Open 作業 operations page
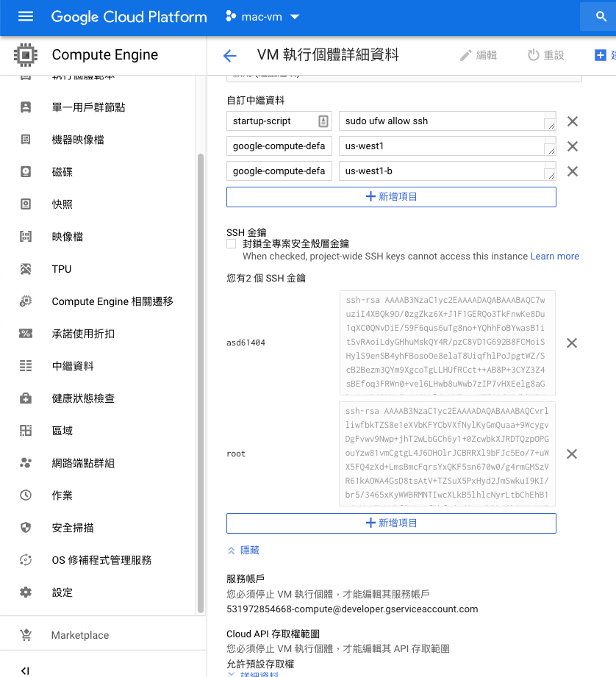The height and width of the screenshot is (677, 616). (62, 495)
